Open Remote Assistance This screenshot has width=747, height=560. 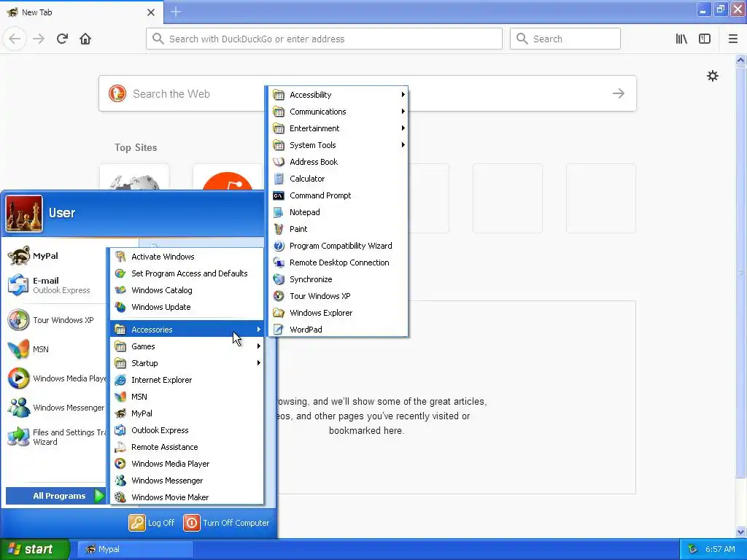pos(187,447)
